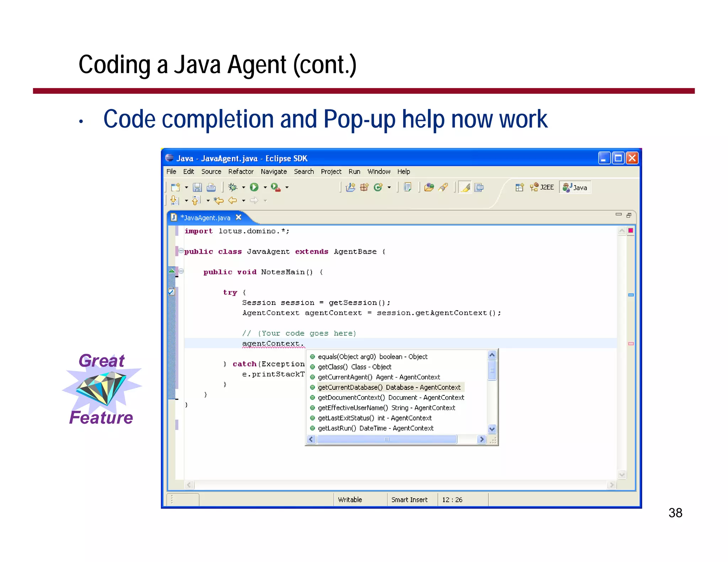This screenshot has width=728, height=562.
Task: Click the green Run icon
Action: coord(254,187)
